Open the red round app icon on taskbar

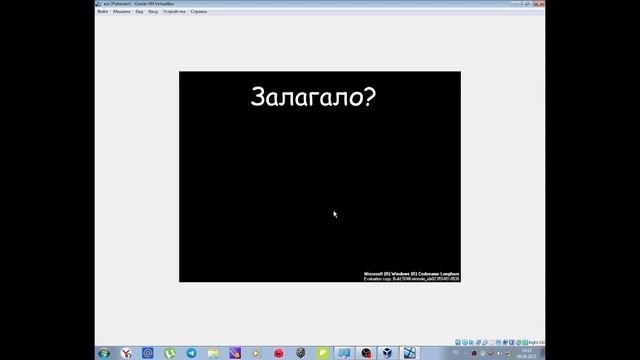coord(279,353)
